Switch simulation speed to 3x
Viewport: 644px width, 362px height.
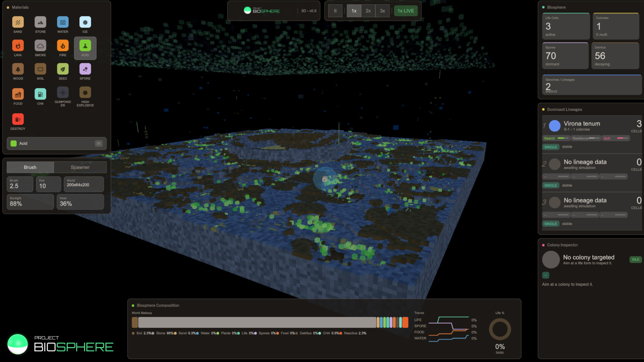382,11
